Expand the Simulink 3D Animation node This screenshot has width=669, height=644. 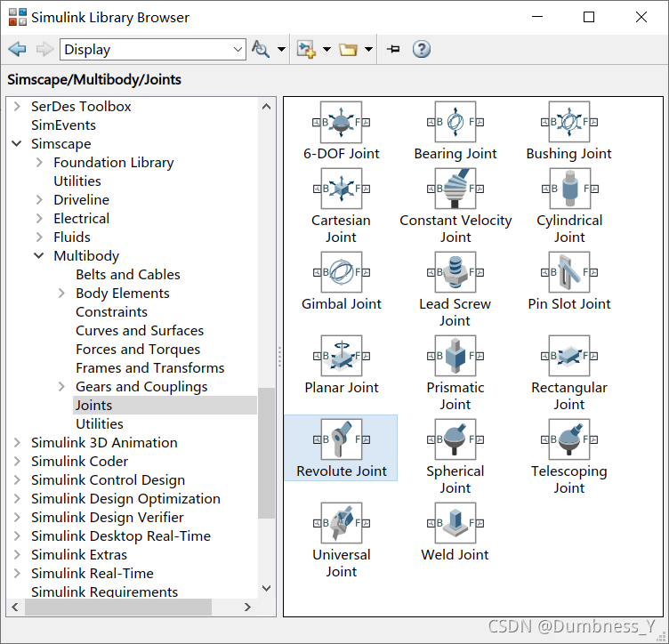pos(17,443)
